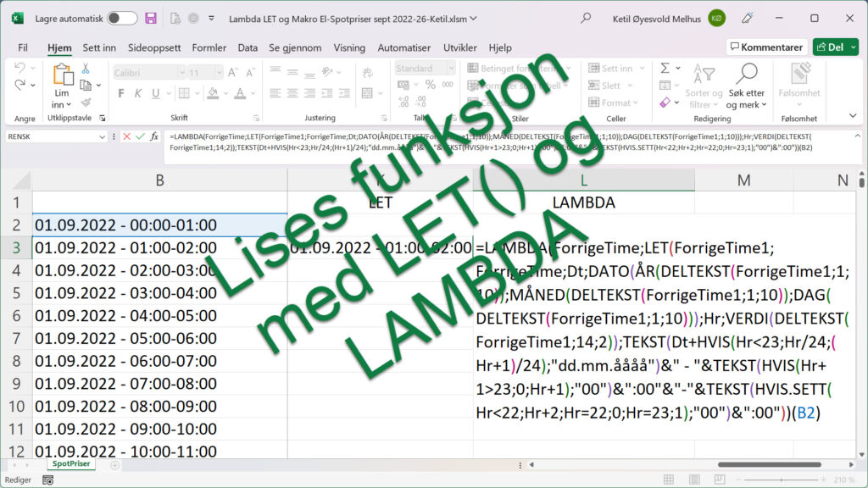Click the horizontal scrollbar thumb
This screenshot has height=488, width=868.
click(769, 465)
